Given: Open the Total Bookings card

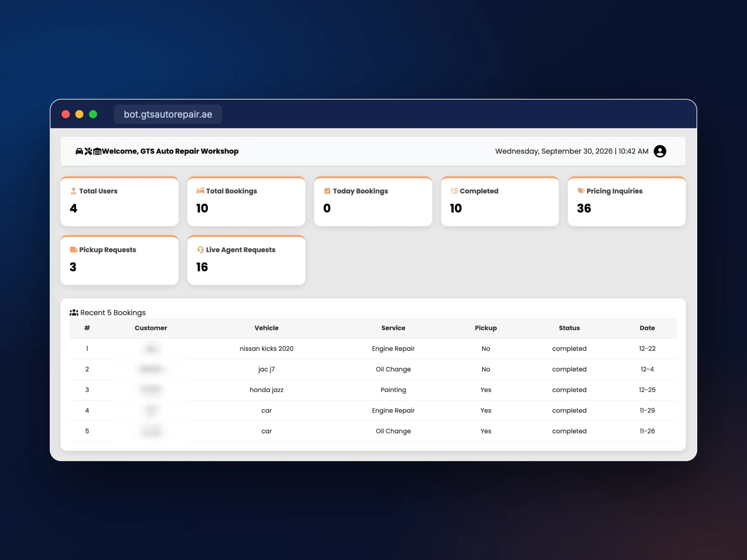Looking at the screenshot, I should coord(246,201).
